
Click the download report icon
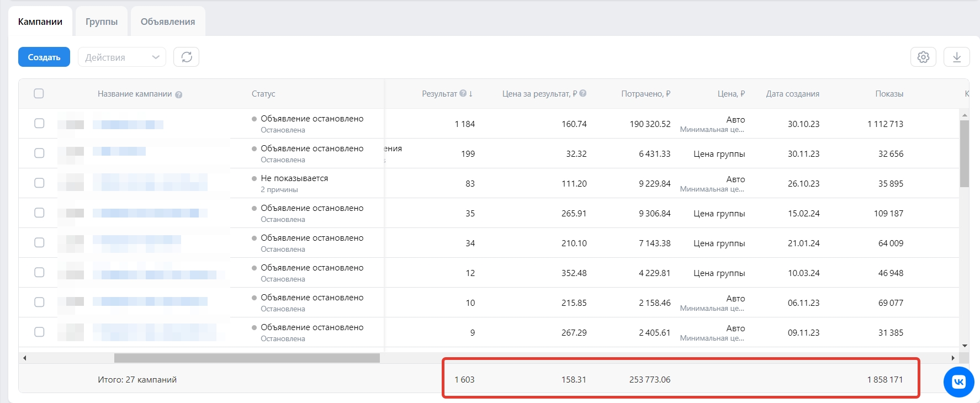tap(957, 57)
